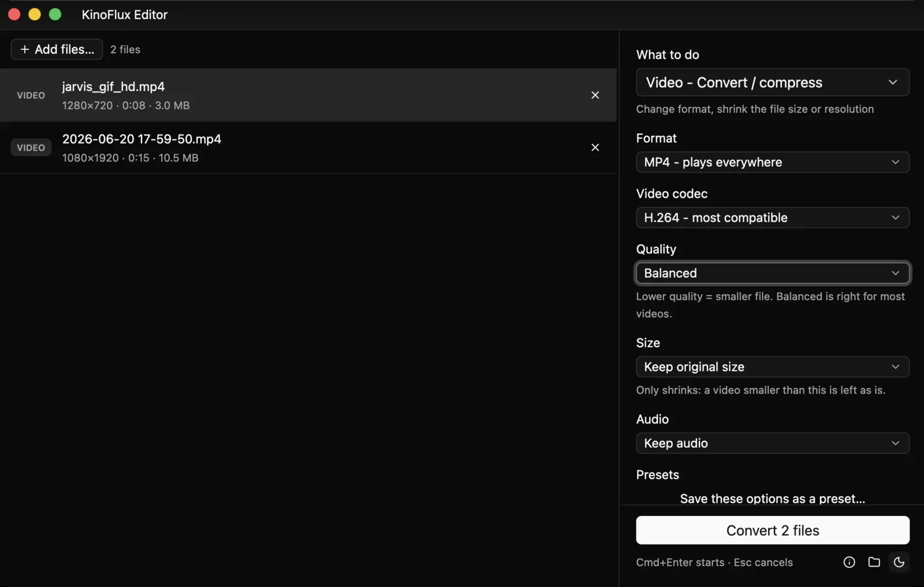The height and width of the screenshot is (587, 924).
Task: Click Save these options as a preset
Action: coord(773,499)
